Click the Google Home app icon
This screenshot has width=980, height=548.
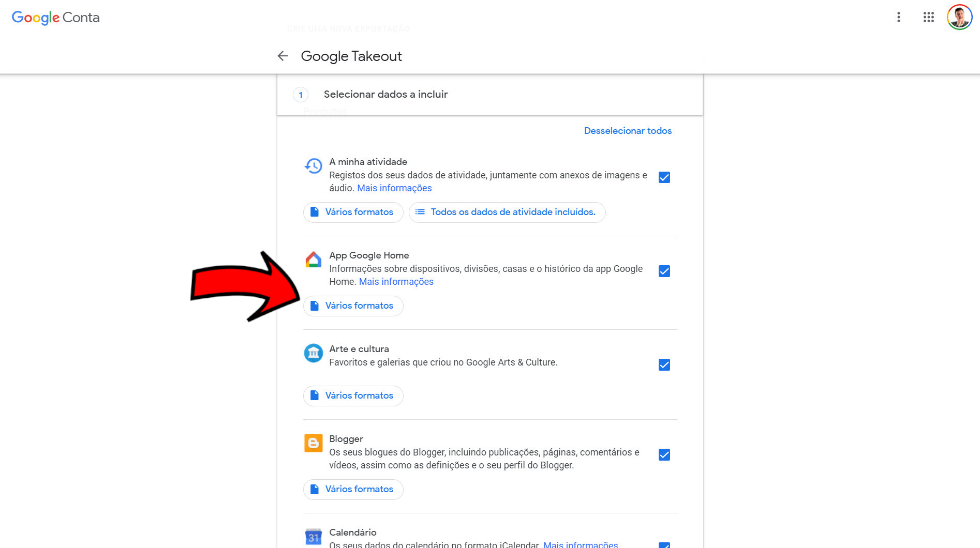314,260
